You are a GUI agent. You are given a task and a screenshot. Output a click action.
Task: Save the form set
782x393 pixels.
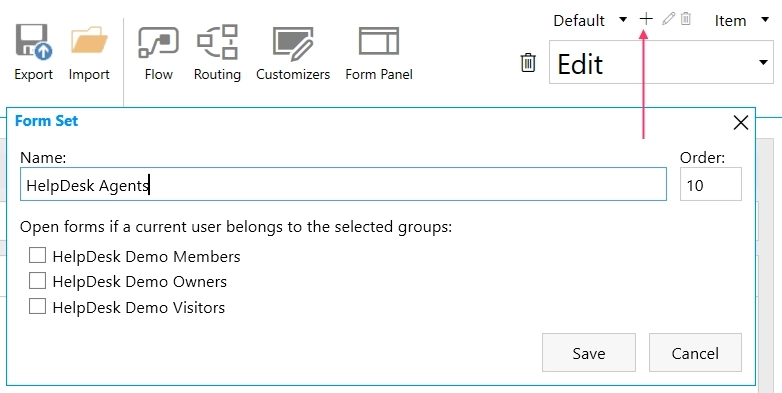(x=588, y=353)
